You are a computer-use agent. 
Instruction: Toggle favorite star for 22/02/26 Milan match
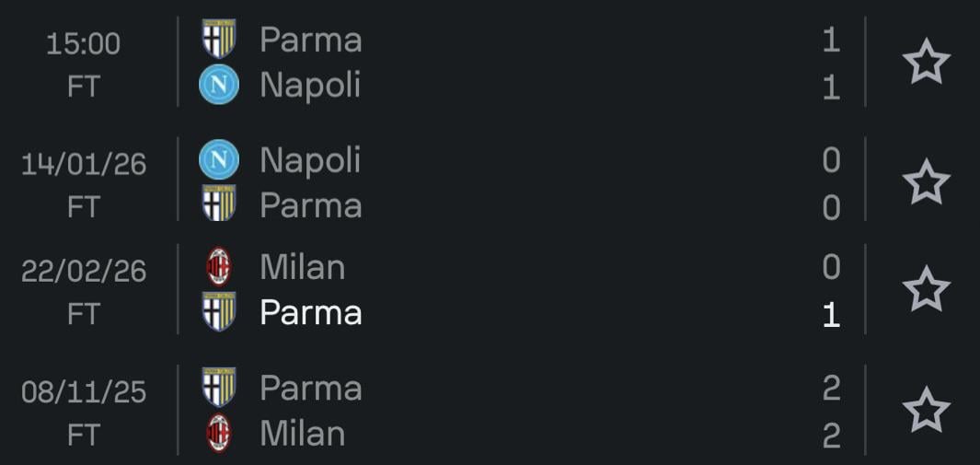(926, 289)
